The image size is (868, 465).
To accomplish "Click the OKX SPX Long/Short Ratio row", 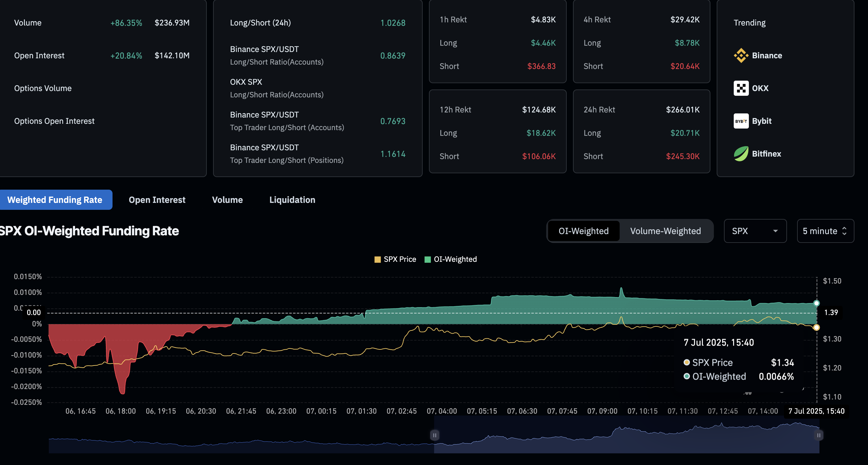I will (317, 88).
